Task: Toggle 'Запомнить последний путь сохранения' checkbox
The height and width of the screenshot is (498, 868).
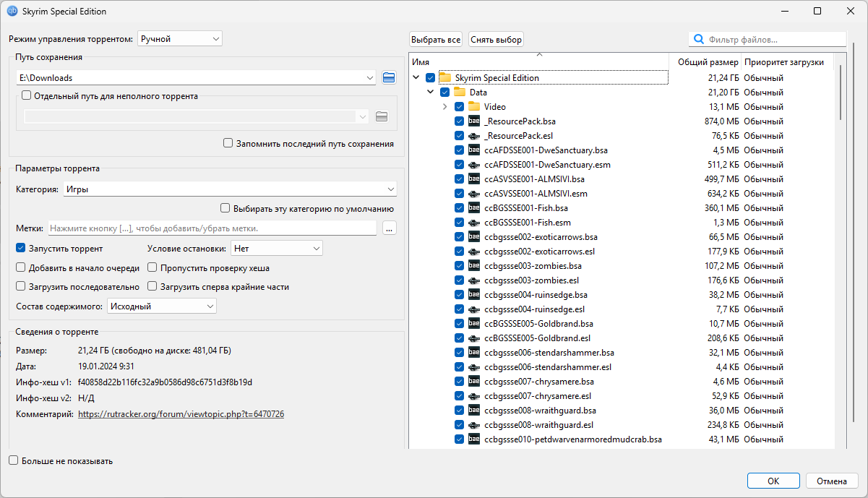Action: click(228, 143)
